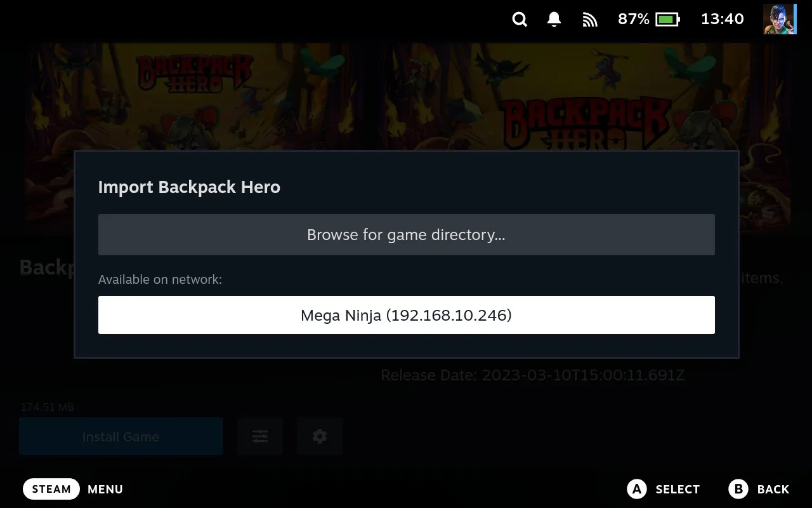Viewport: 812px width, 508px height.
Task: Click the Release Date text behind dialog
Action: [533, 375]
